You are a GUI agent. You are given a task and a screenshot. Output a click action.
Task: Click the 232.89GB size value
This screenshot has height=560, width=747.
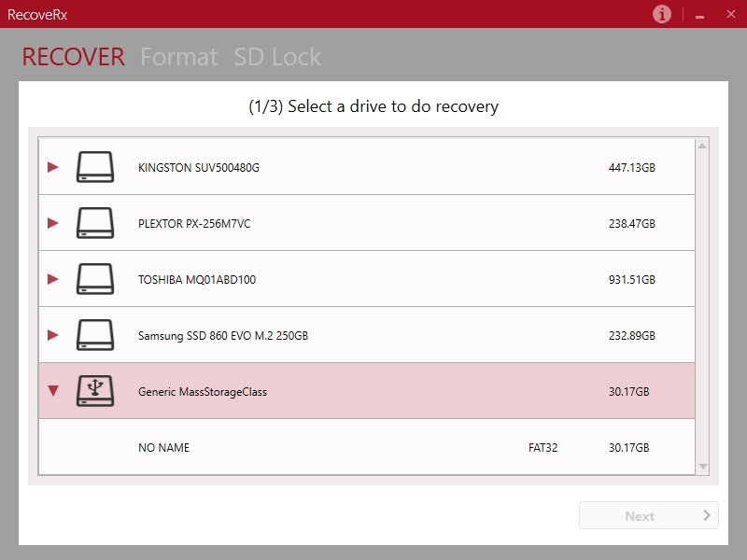pyautogui.click(x=632, y=336)
